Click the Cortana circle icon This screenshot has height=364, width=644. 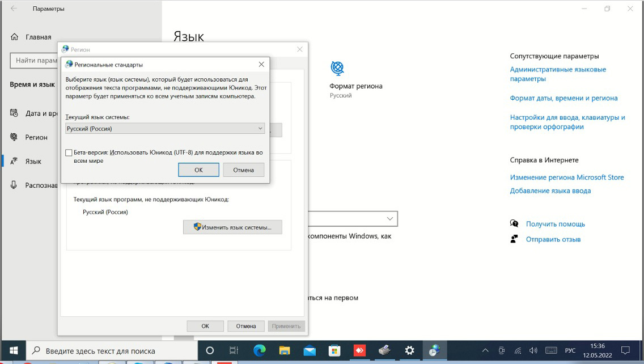209,350
